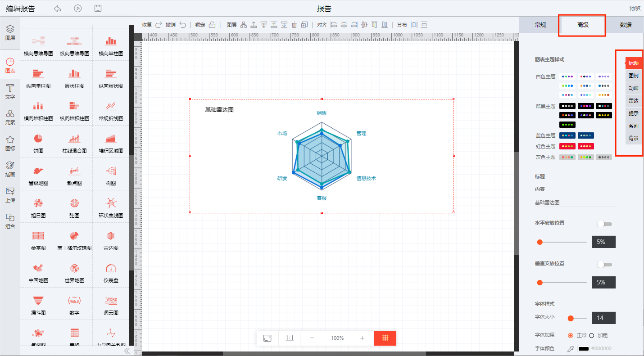The image size is (644, 356).
Task: Collapse the chart list panel
Action: [127, 351]
